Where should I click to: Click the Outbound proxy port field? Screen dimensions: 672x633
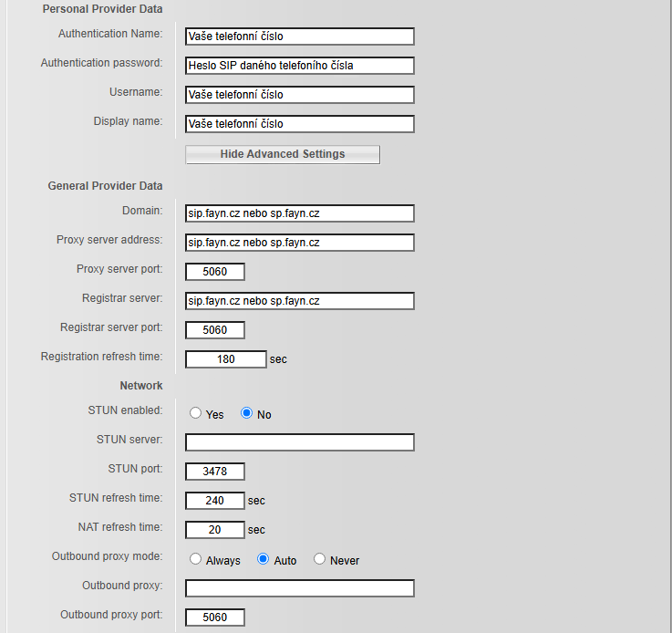(215, 617)
